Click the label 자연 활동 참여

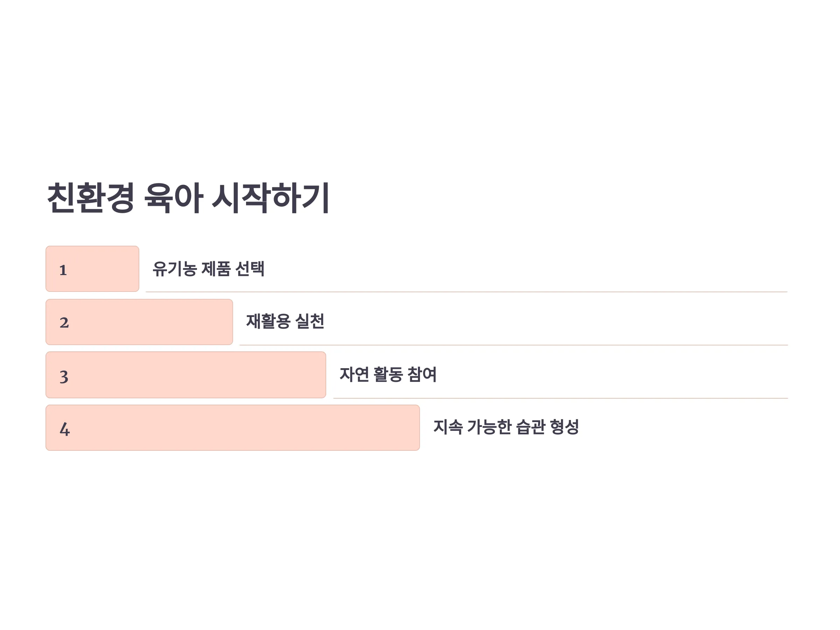[x=388, y=374]
